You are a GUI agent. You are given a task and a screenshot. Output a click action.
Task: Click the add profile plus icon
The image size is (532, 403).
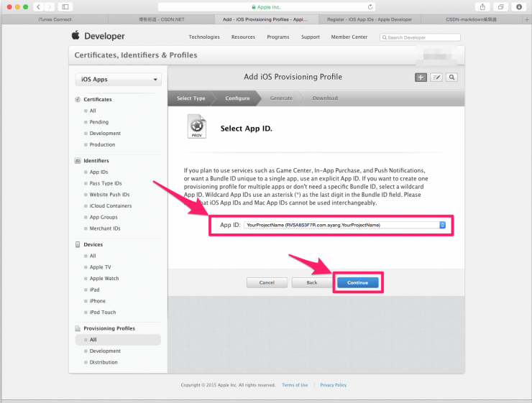click(x=421, y=78)
